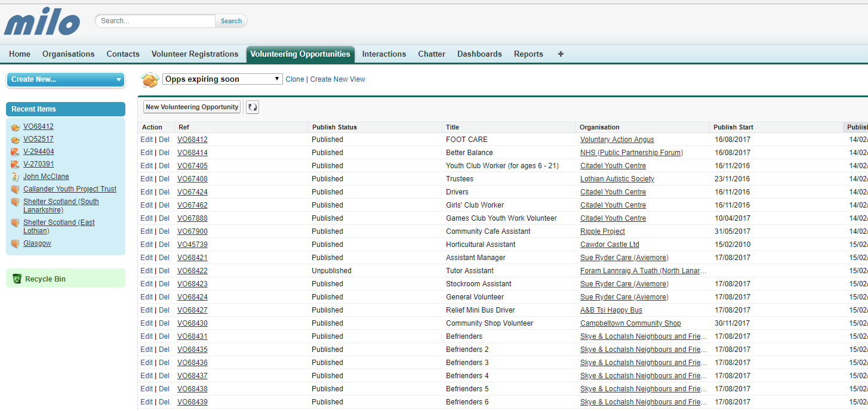Open reference VO67405 in the table

click(x=192, y=166)
